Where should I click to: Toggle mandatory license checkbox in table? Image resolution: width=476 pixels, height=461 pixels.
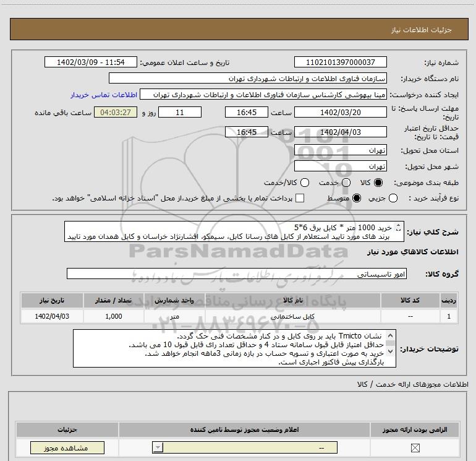415,447
